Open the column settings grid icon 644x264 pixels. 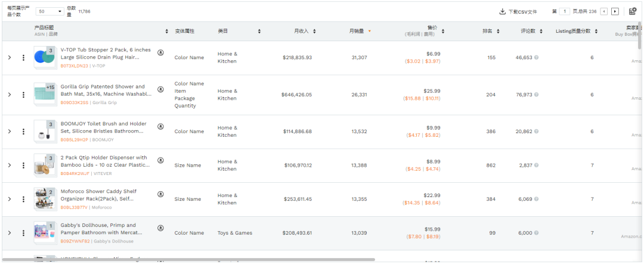pos(633,11)
